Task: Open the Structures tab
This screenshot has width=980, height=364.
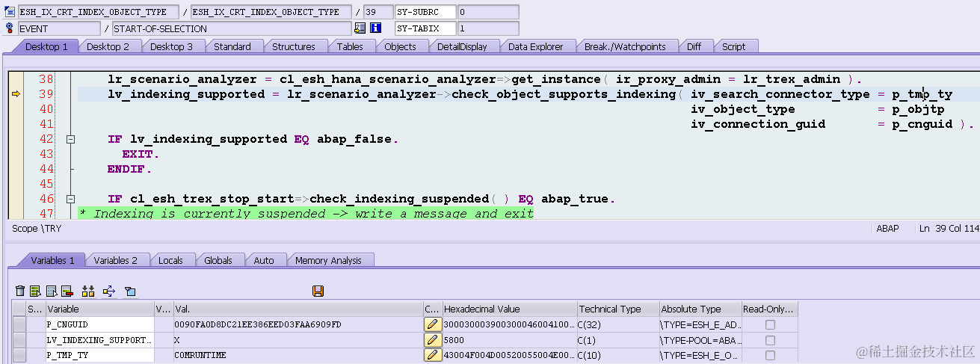Action: coord(293,46)
